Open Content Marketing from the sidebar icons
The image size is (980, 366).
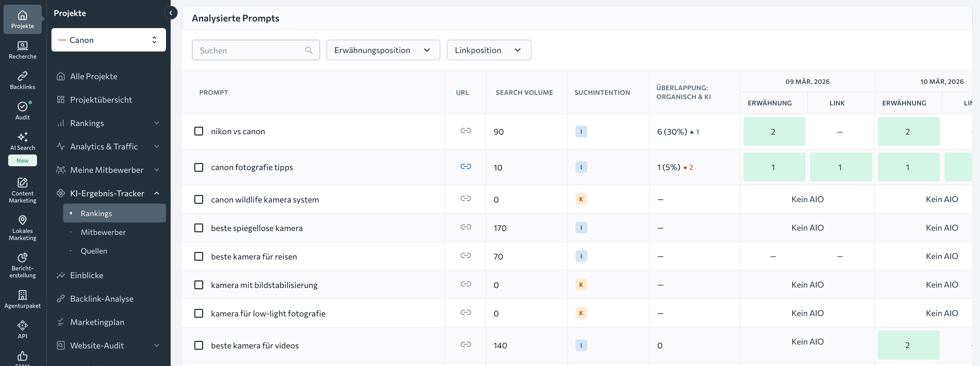[22, 189]
